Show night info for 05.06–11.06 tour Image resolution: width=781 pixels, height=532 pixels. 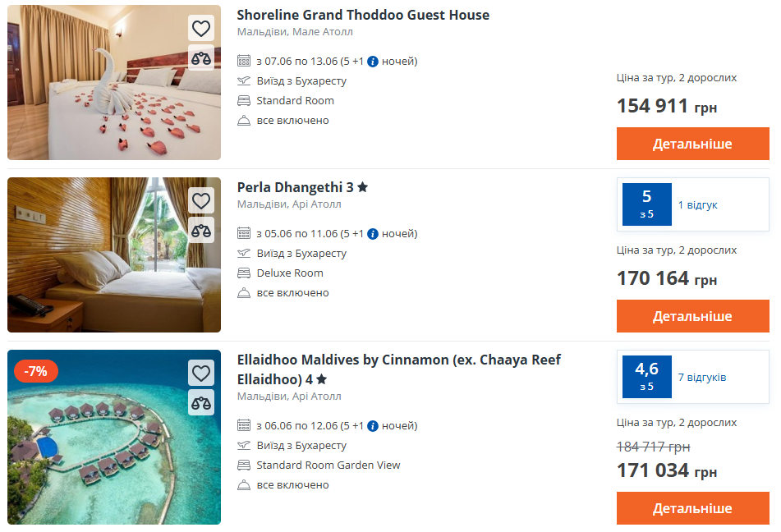pyautogui.click(x=373, y=234)
